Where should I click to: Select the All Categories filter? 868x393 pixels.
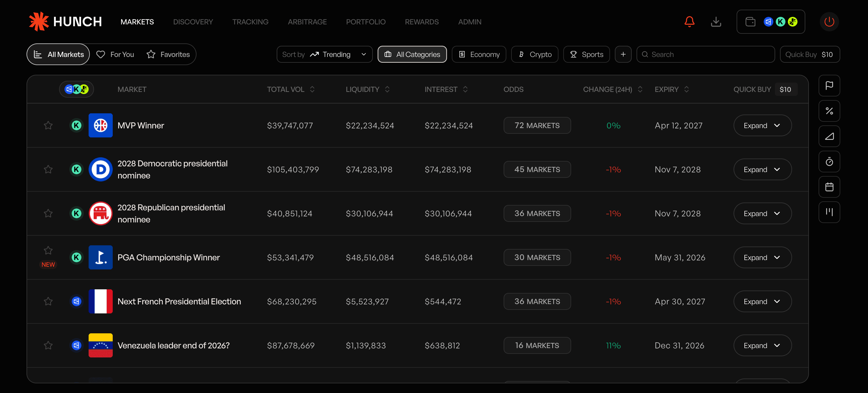point(412,54)
